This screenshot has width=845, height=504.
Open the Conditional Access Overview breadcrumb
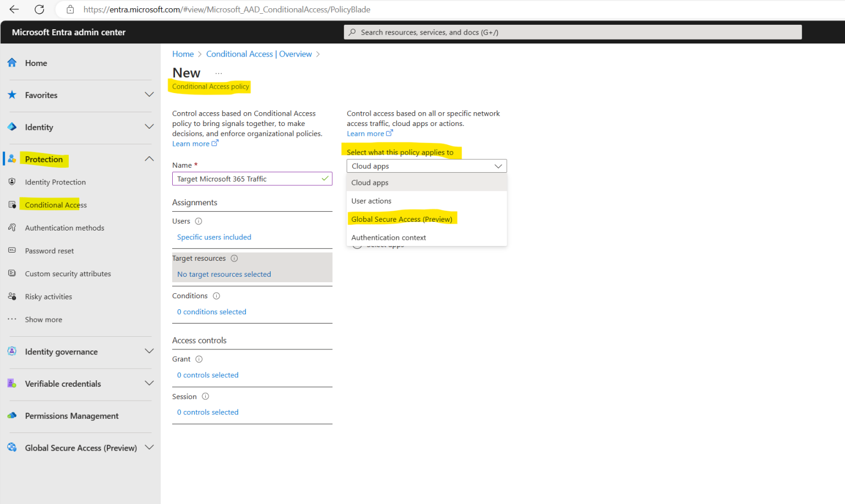(x=259, y=53)
